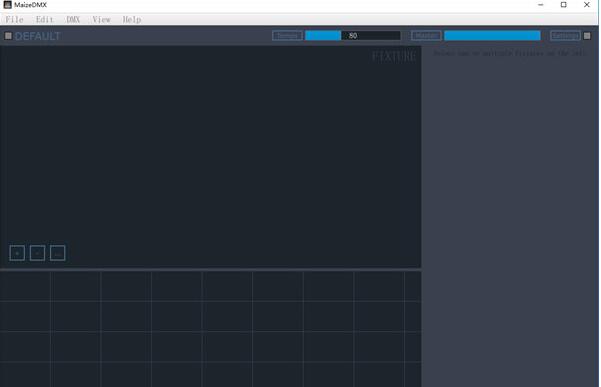Toggle the square beside Settings
This screenshot has height=387, width=601.
(587, 36)
